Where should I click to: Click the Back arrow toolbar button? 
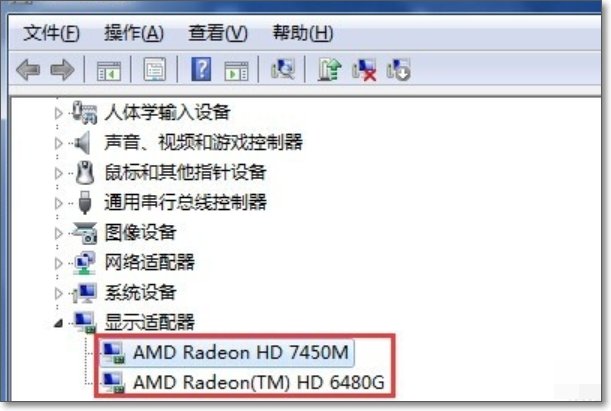pos(28,70)
